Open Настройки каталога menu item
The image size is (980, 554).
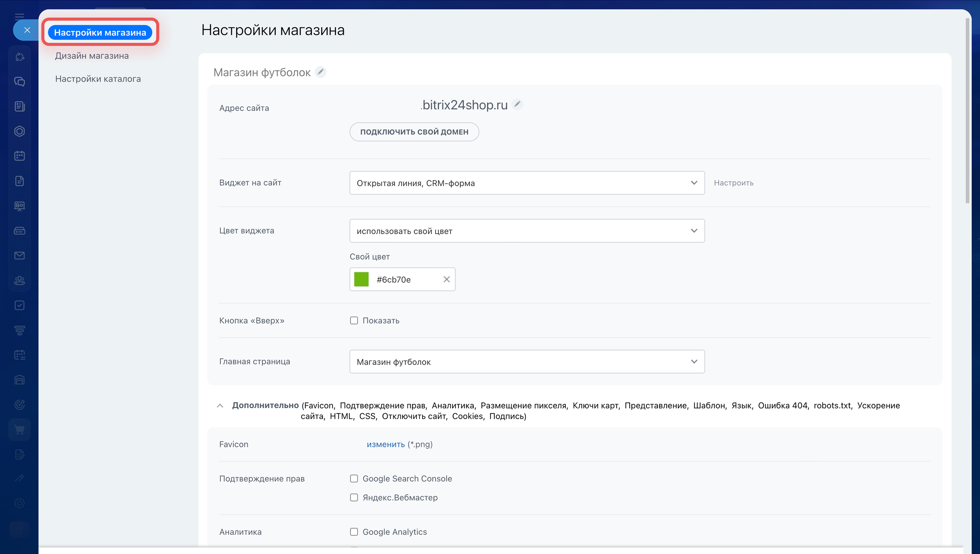click(x=98, y=79)
